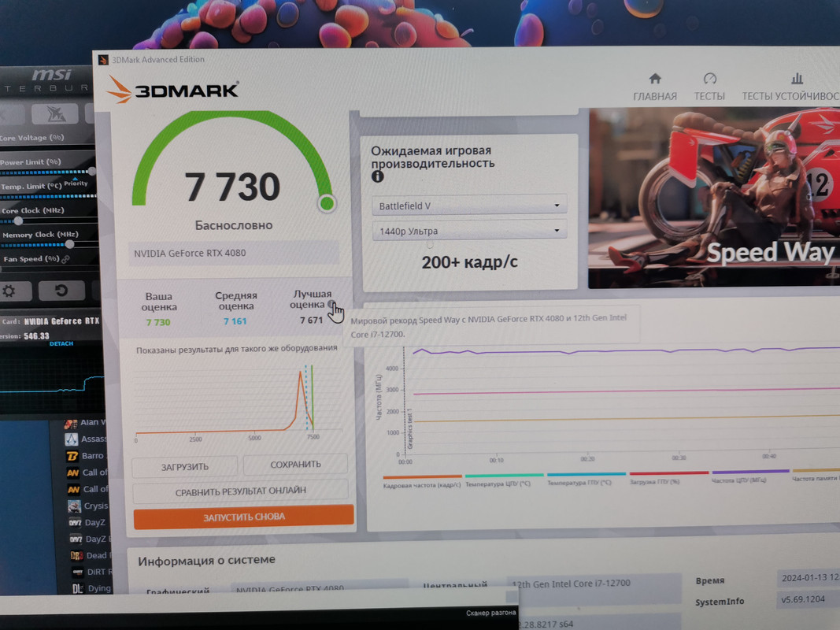Click the Afterburner jet fighter OC scanner icon
The height and width of the screenshot is (630, 840).
pos(55,114)
